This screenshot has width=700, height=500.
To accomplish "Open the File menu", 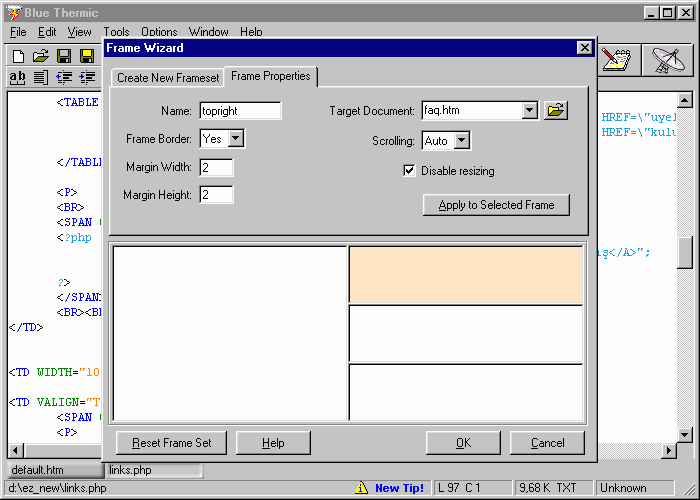I will click(18, 32).
